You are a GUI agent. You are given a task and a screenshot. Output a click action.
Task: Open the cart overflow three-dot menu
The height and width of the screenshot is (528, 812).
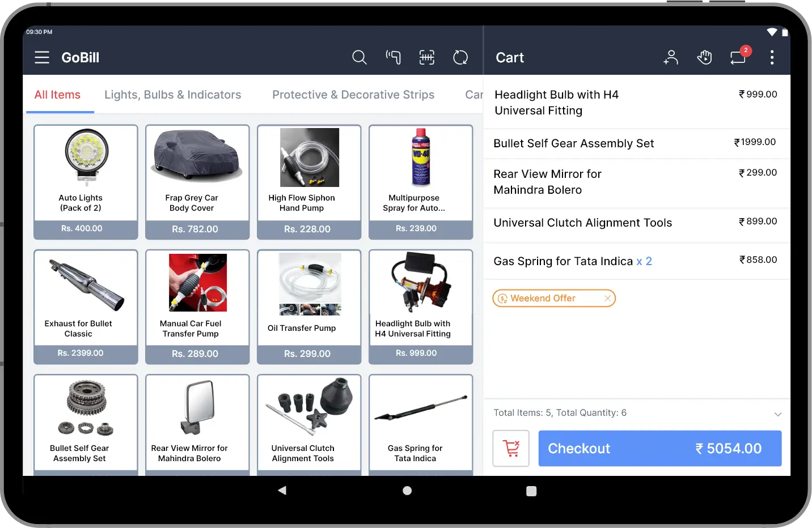(x=772, y=57)
